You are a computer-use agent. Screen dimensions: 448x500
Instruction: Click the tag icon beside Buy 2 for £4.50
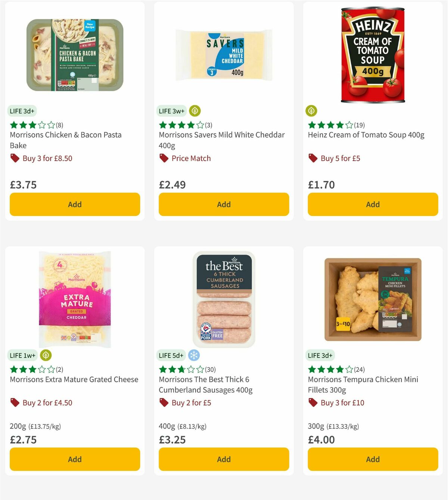point(15,402)
